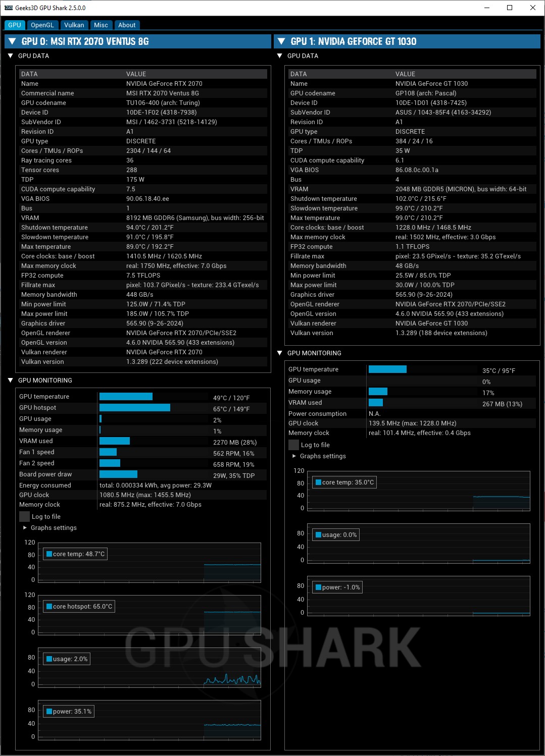Click the core hotspot 65.0°C legend color square
Viewport: 545px width, 756px height.
coord(49,607)
